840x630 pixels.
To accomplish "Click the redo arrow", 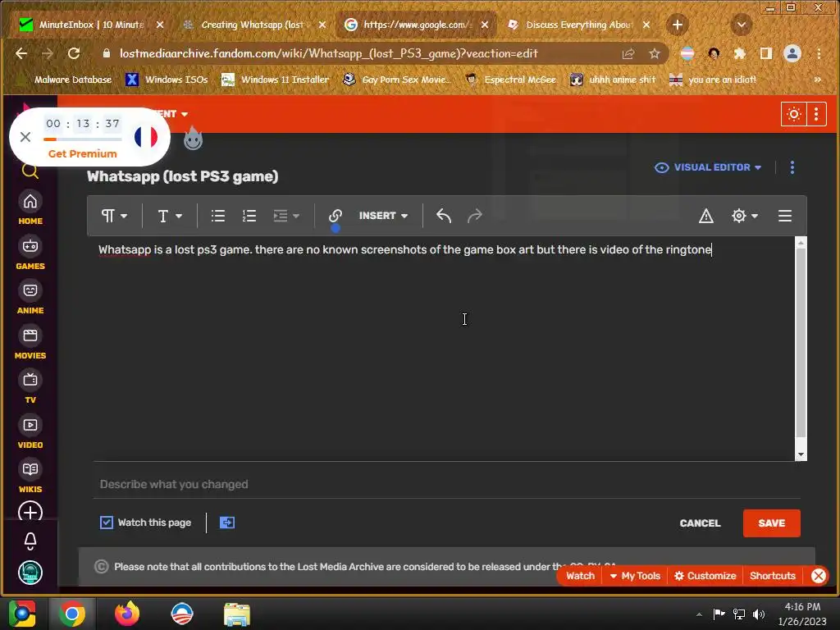I will (475, 216).
